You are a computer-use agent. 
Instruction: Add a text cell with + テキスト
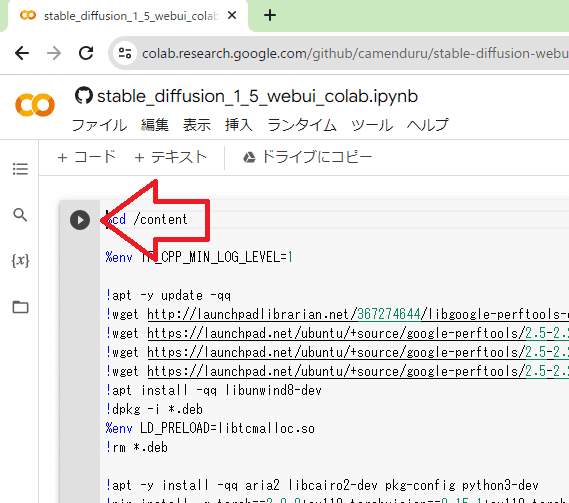171,157
